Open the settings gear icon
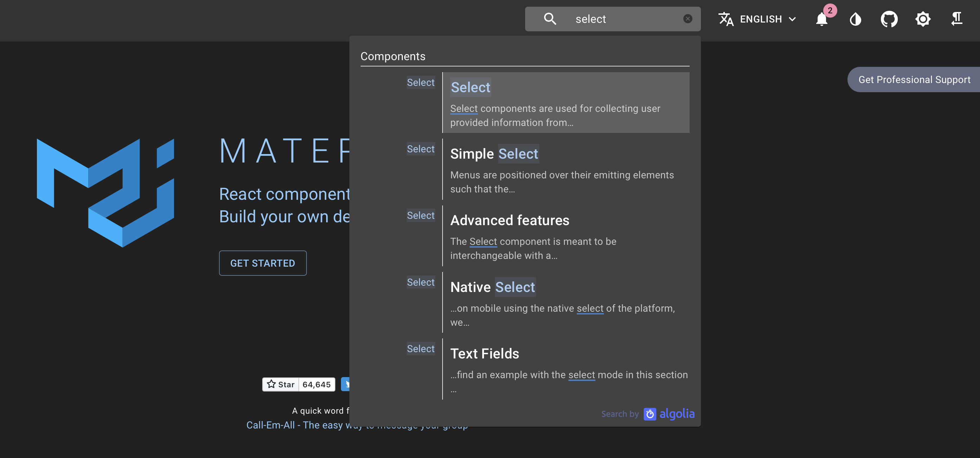Screen dimensions: 980x458 923,19
